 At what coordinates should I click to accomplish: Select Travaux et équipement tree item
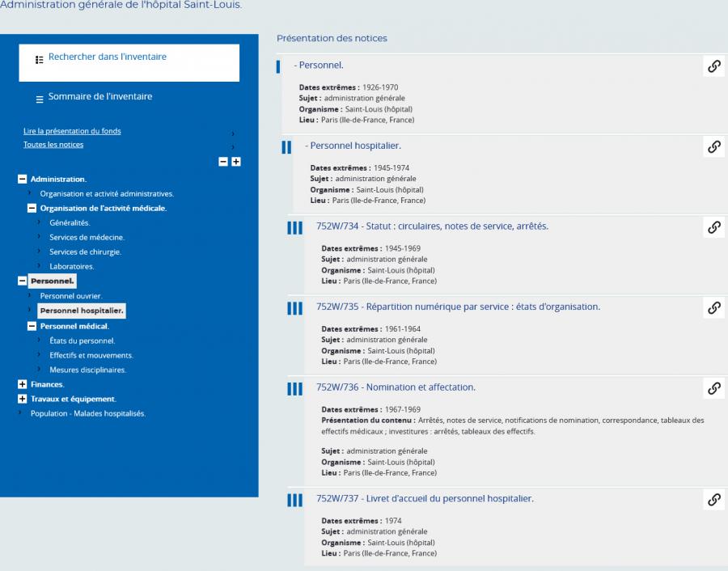pos(74,399)
